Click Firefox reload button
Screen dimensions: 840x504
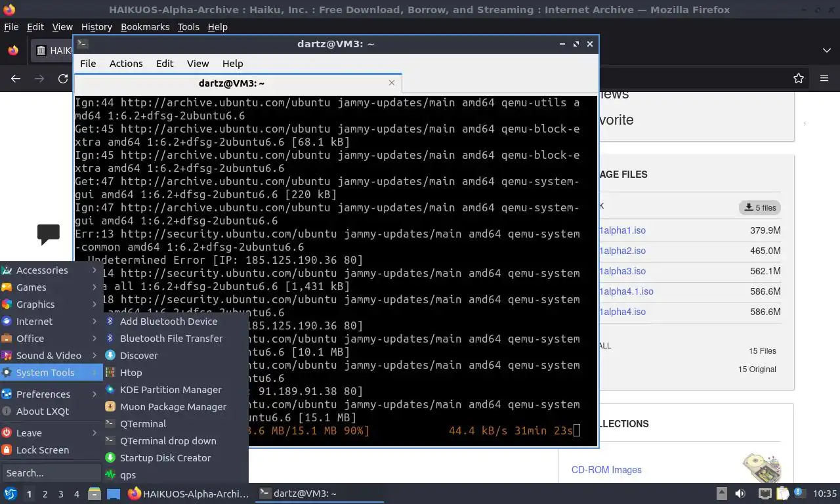pos(63,78)
